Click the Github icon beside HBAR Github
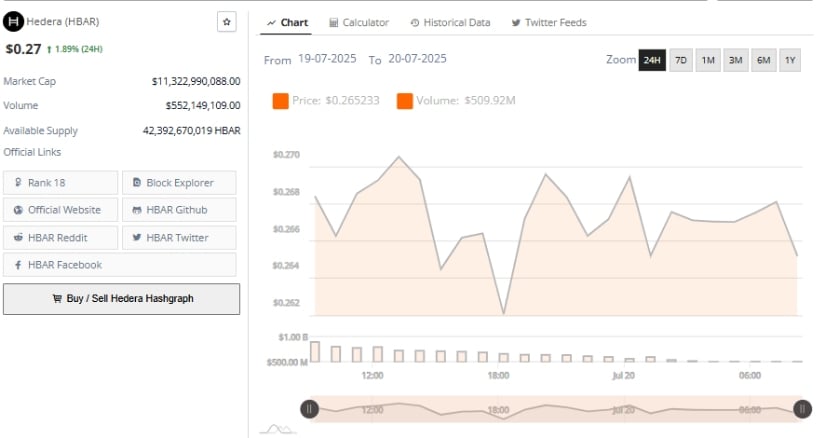The image size is (825, 438). pos(137,210)
